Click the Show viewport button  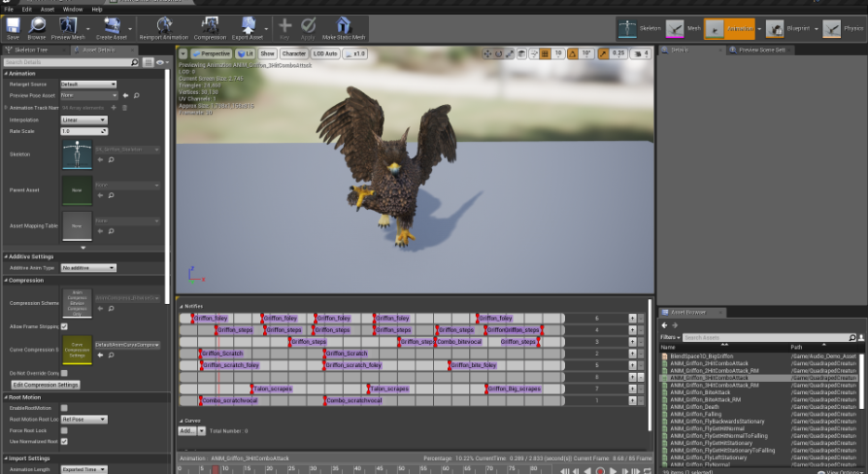tap(267, 53)
